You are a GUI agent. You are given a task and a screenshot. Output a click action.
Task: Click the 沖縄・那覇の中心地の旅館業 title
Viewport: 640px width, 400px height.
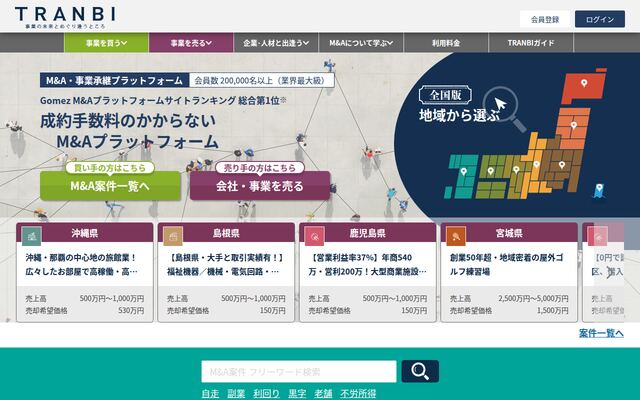[x=81, y=264]
